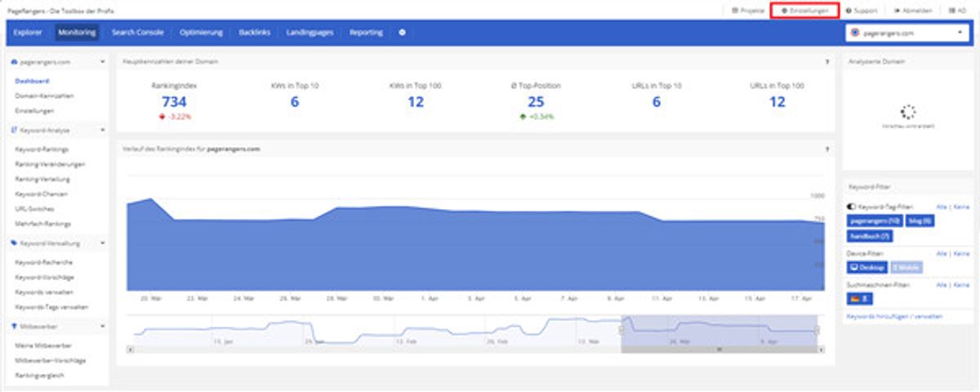Screen dimensions: 980x392
Task: Toggle the pagerangers (10) tag filter
Action: (875, 220)
